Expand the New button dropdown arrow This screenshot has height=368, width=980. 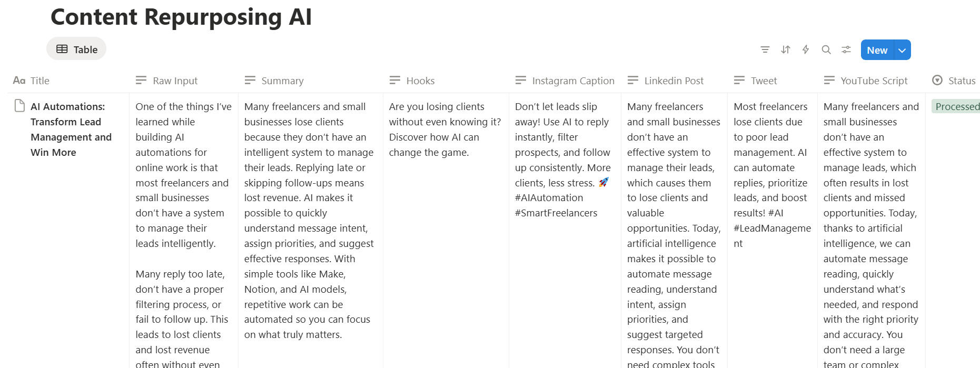click(x=903, y=50)
